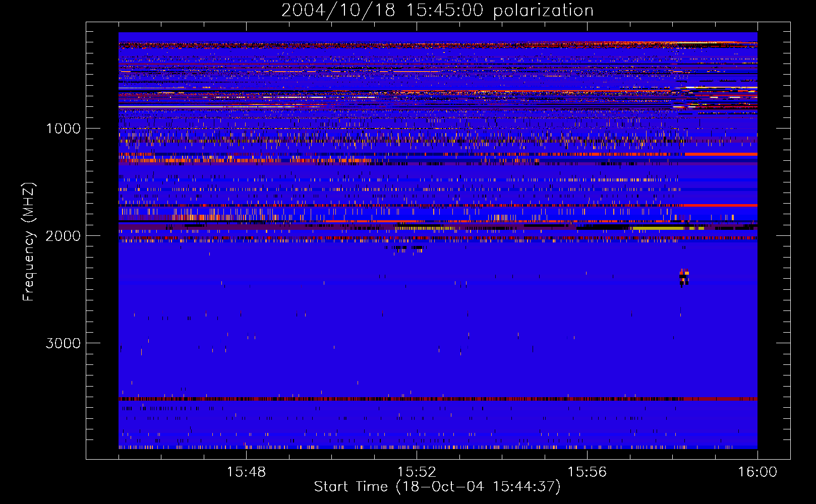
Task: Click the 'Start Time (18-Oct-04 15:44:37)' label
Action: [437, 487]
